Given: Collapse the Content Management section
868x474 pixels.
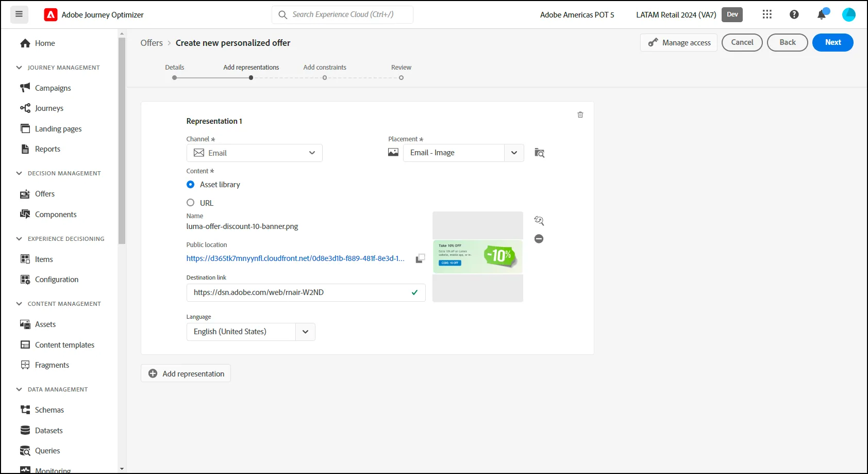Looking at the screenshot, I should 19,304.
